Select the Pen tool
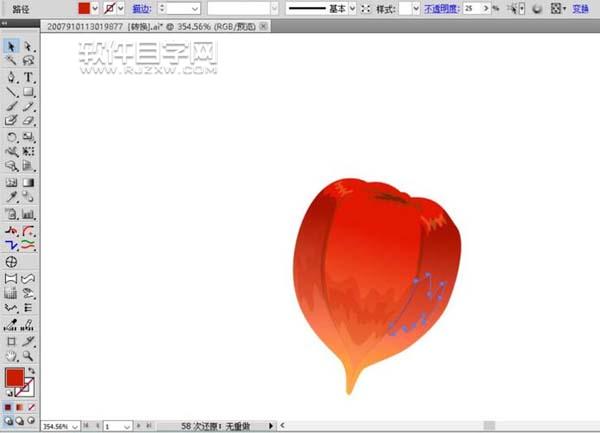Image resolution: width=600 pixels, height=433 pixels. tap(11, 76)
